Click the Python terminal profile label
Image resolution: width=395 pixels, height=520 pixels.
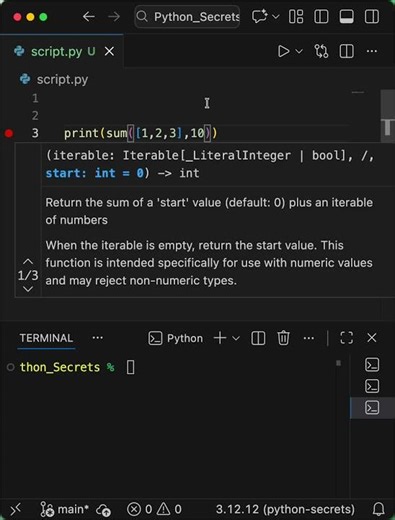point(185,338)
